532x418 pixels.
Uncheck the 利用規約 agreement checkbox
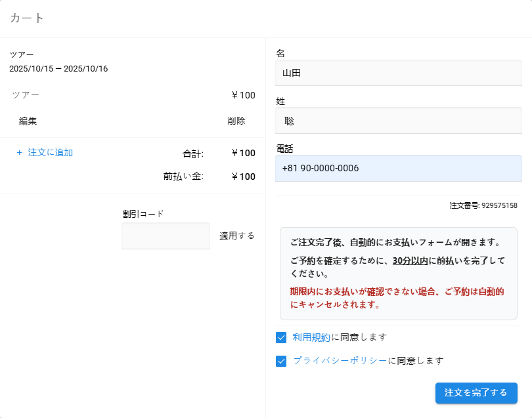[x=282, y=338]
